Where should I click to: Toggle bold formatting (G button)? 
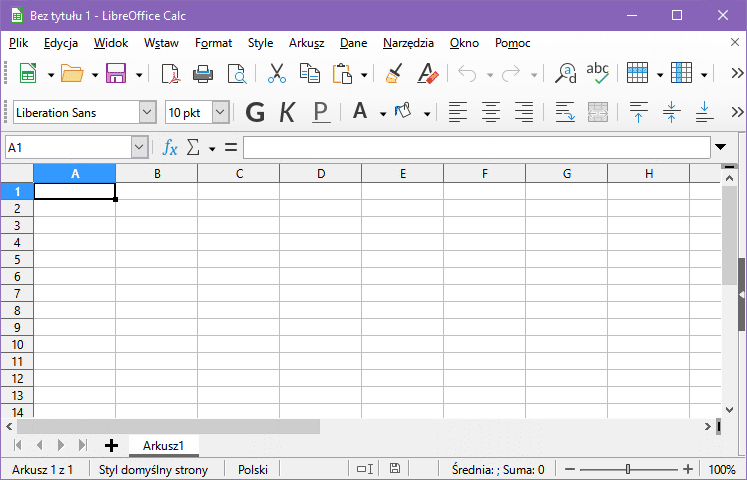(255, 112)
